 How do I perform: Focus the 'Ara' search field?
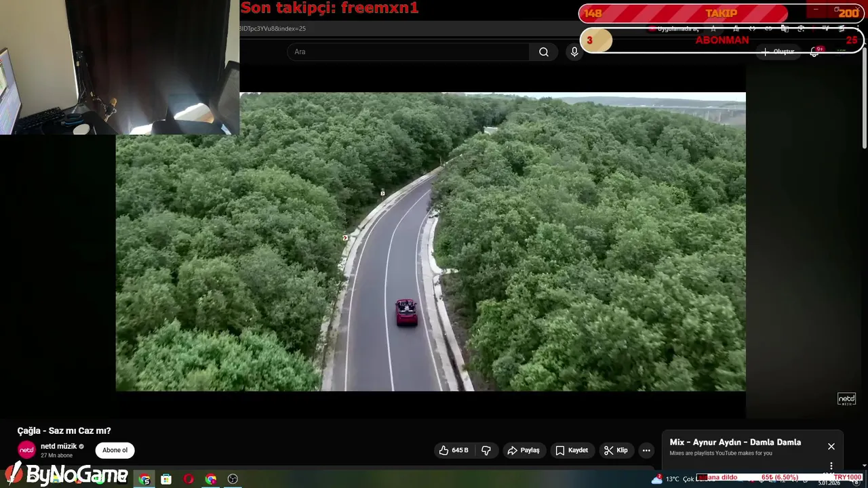[x=408, y=52]
